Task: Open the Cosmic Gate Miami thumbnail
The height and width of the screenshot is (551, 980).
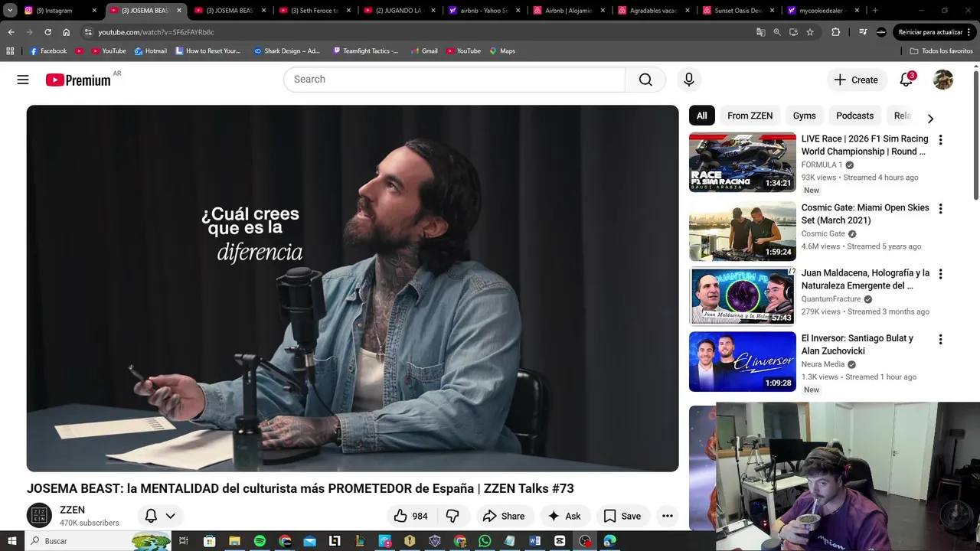Action: coord(742,231)
